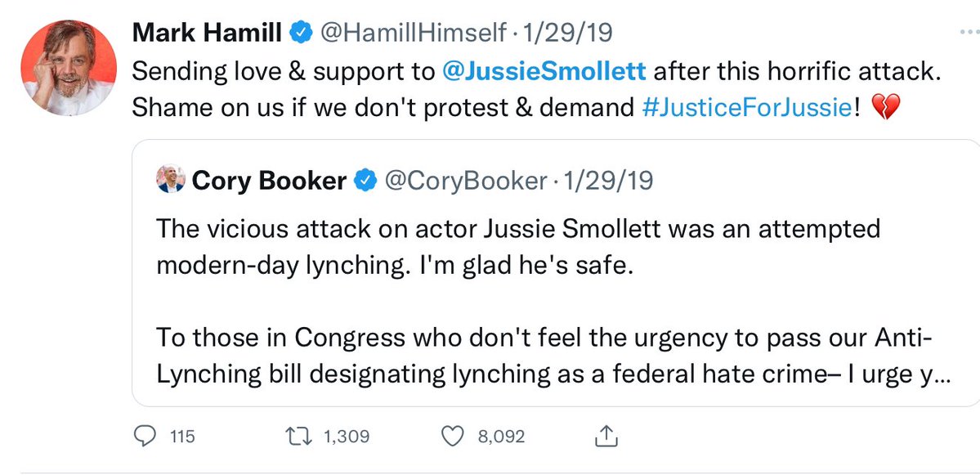Click the 8,092 likes count
The image size is (980, 475).
click(500, 437)
